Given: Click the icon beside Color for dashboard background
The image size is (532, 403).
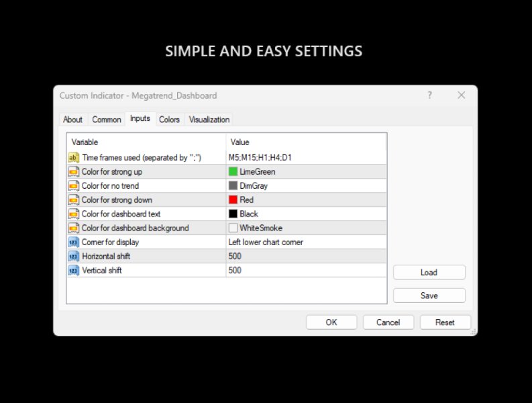Looking at the screenshot, I should [73, 228].
